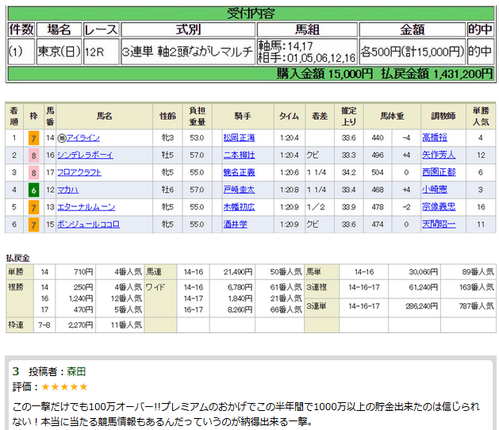This screenshot has width=499, height=430.
Task: Click the 61,240円 trio payout value
Action: (x=423, y=287)
